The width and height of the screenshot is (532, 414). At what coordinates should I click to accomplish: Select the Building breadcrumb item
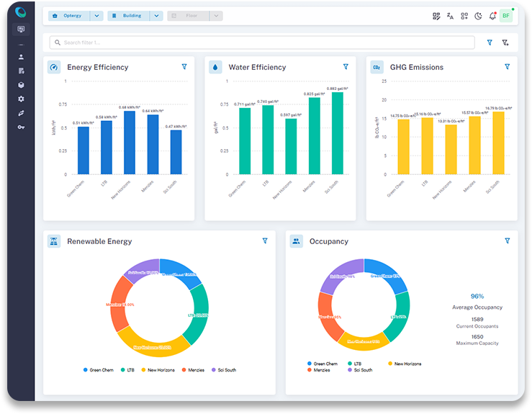click(128, 16)
